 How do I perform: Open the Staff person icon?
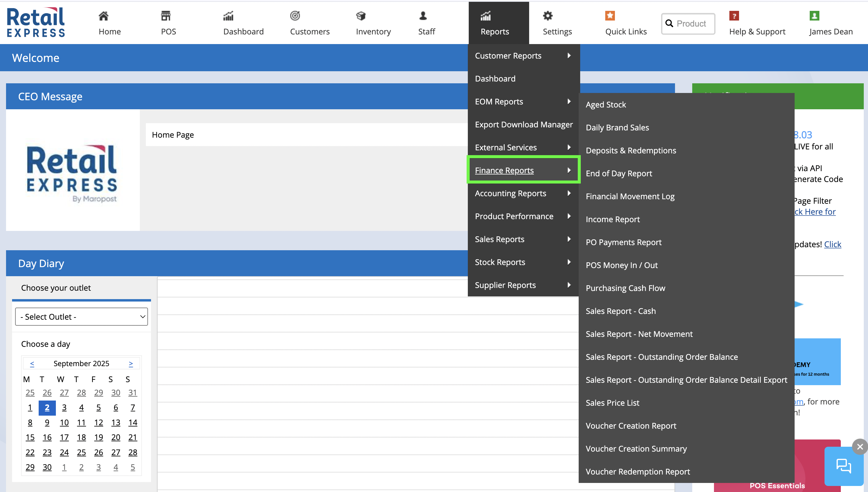click(x=423, y=15)
